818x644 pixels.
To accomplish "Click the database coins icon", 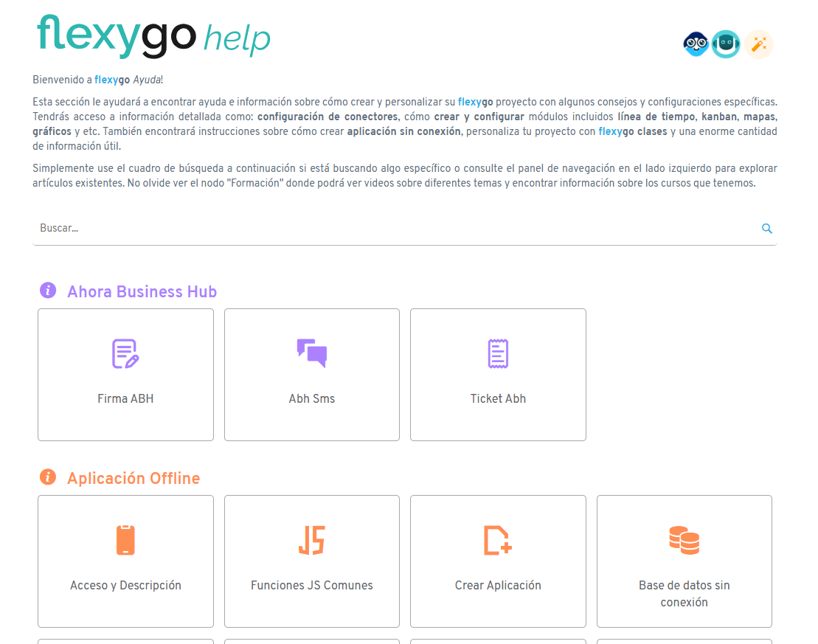I will point(684,540).
